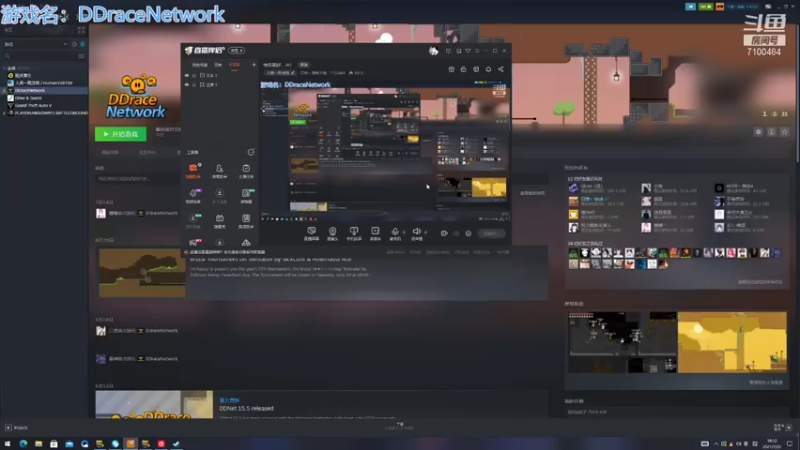Click notification bell in streaming app
This screenshot has width=800, height=450.
pos(488,69)
